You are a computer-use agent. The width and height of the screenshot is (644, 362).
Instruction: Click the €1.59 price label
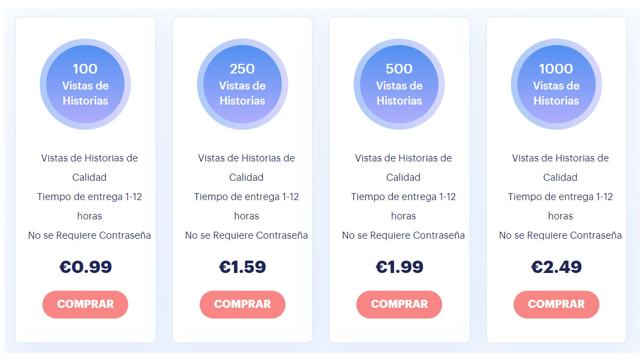point(243,267)
